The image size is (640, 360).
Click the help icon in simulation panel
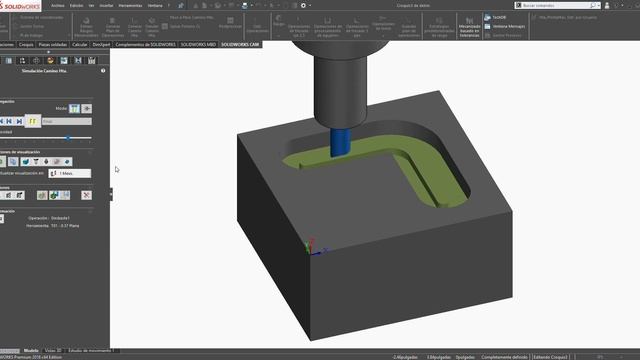tap(103, 71)
